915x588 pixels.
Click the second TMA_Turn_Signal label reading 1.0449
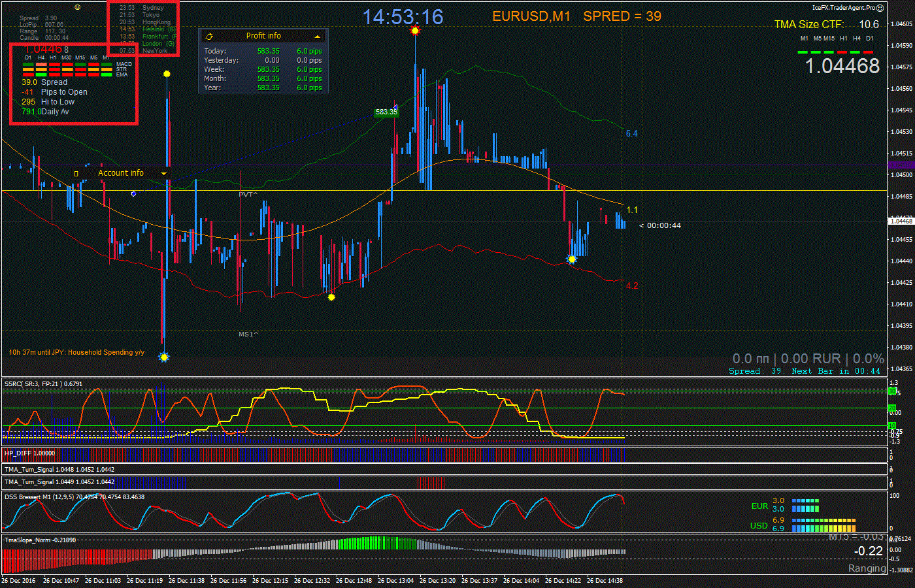59,482
